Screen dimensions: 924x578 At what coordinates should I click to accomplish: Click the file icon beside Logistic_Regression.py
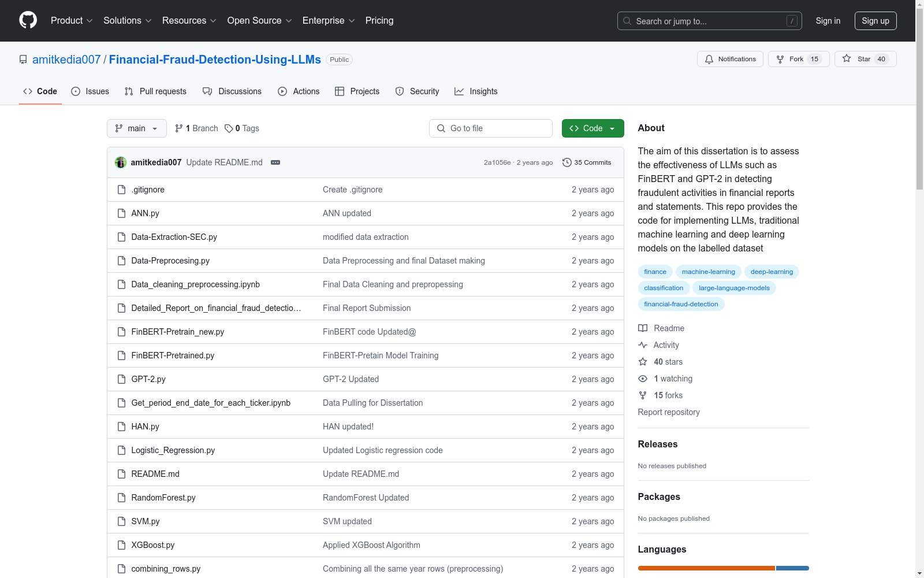tap(121, 450)
